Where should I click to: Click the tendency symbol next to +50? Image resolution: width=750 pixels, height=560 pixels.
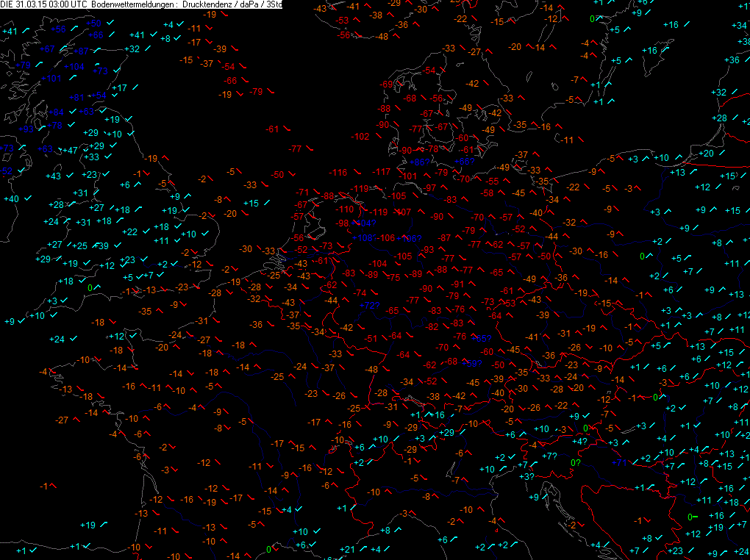[x=110, y=23]
